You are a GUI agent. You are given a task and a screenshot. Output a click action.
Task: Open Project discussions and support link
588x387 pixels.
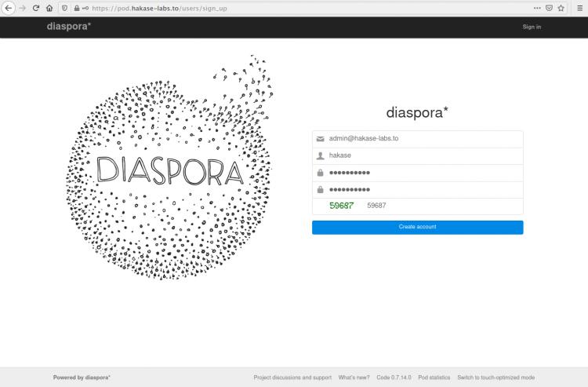coord(292,378)
